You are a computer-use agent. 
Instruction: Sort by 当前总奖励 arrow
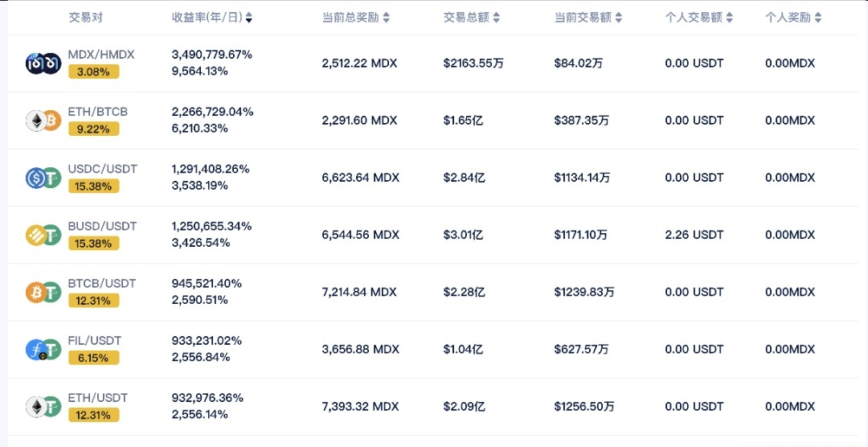[386, 18]
